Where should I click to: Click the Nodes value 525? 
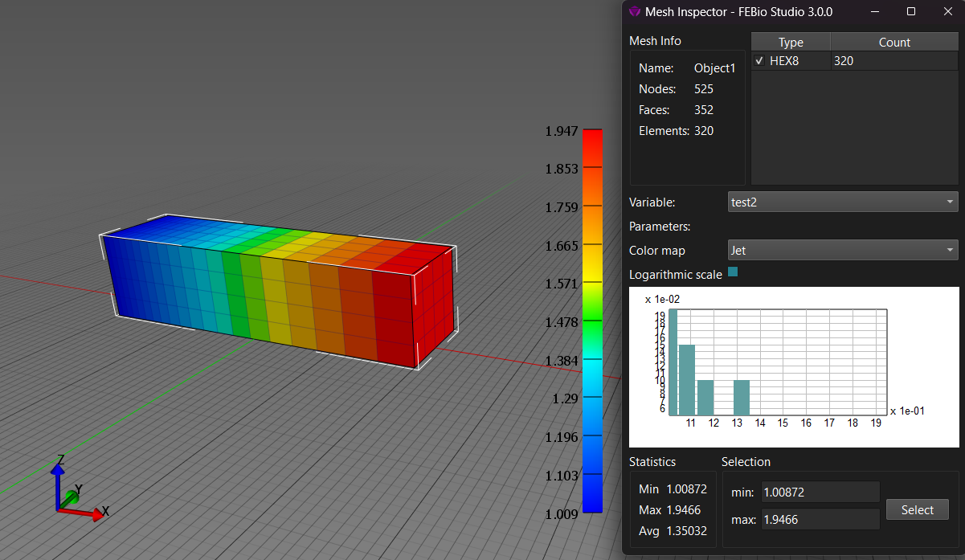[x=704, y=89]
